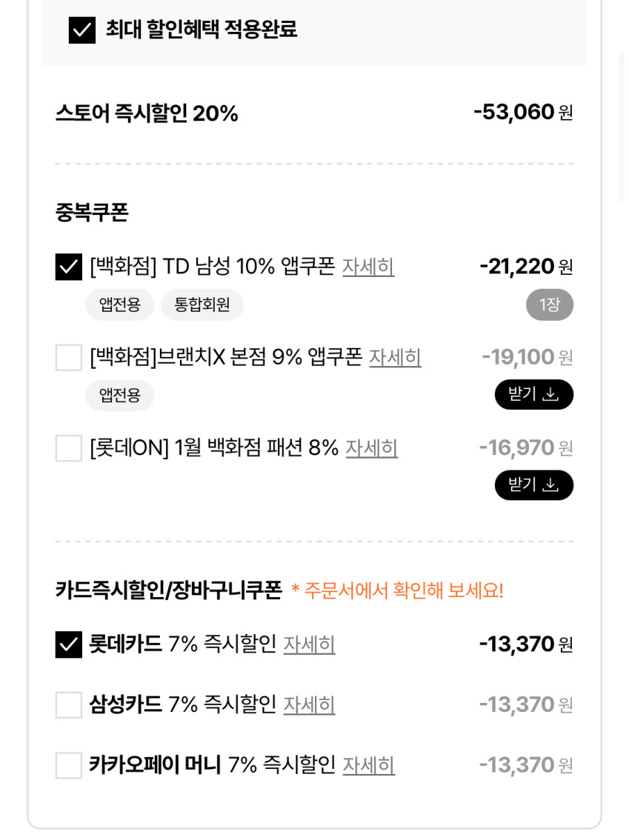Uncheck the TD 남성 10% 앱쿠폰 checkbox
This screenshot has height=840, width=629.
click(69, 267)
